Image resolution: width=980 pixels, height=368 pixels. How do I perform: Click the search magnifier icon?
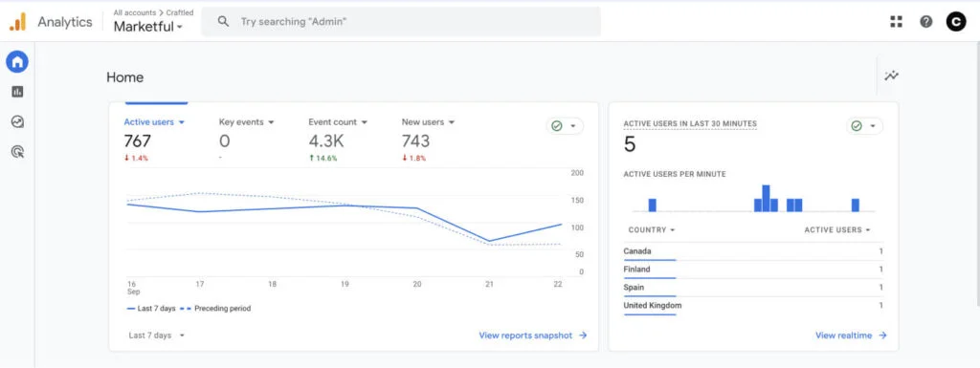click(x=223, y=22)
